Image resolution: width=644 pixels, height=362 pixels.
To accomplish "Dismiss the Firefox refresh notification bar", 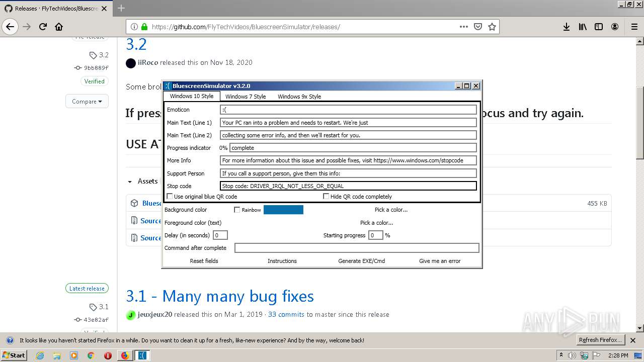I will 633,340.
